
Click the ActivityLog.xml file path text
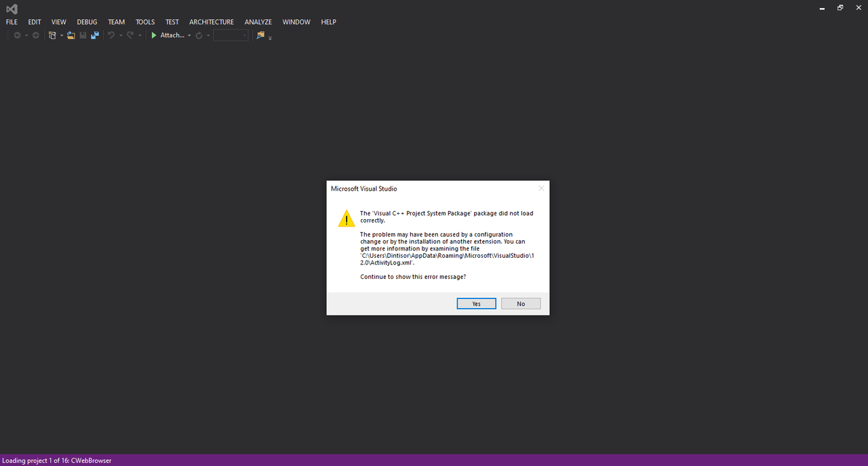point(448,258)
